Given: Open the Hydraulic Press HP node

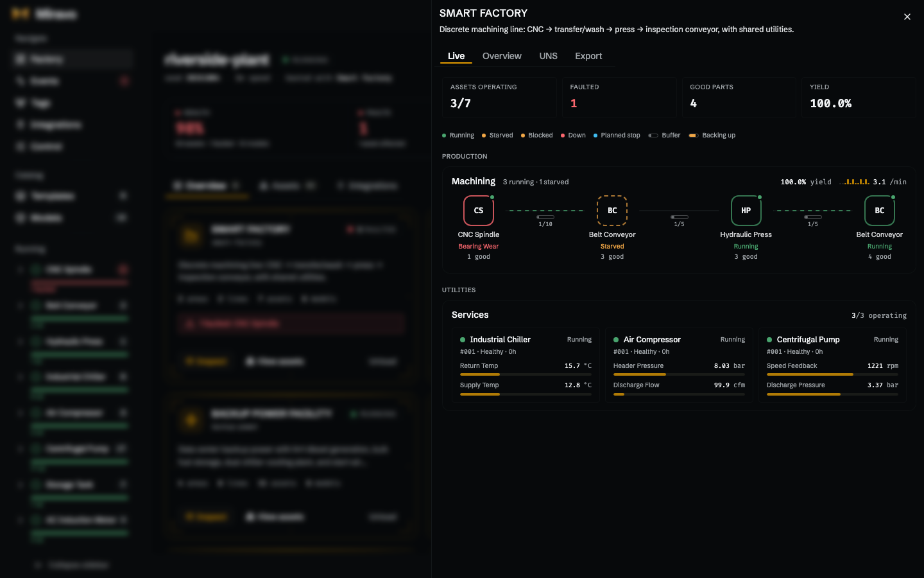Looking at the screenshot, I should pyautogui.click(x=746, y=211).
